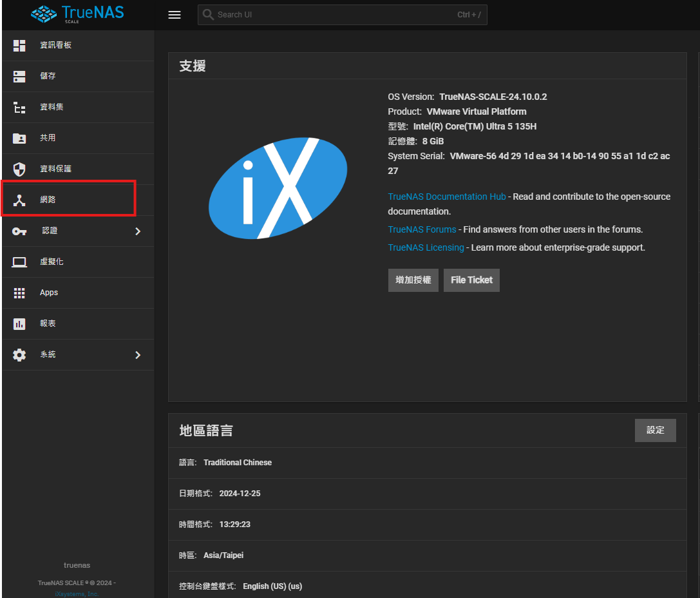The width and height of the screenshot is (700, 598).
Task: Focus the Search UI input field
Action: point(335,15)
